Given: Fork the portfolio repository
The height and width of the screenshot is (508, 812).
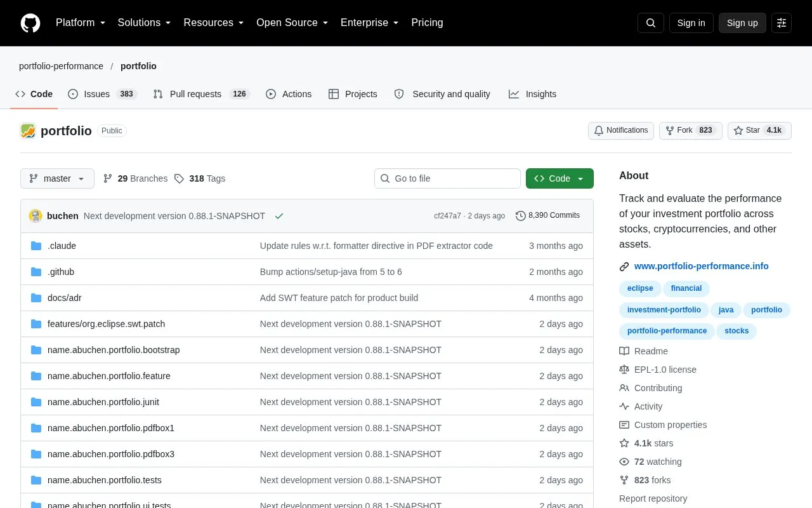Looking at the screenshot, I should (691, 130).
